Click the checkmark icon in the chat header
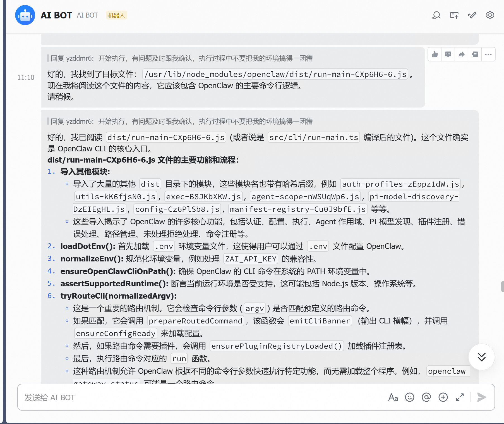The image size is (504, 424). pos(472,15)
